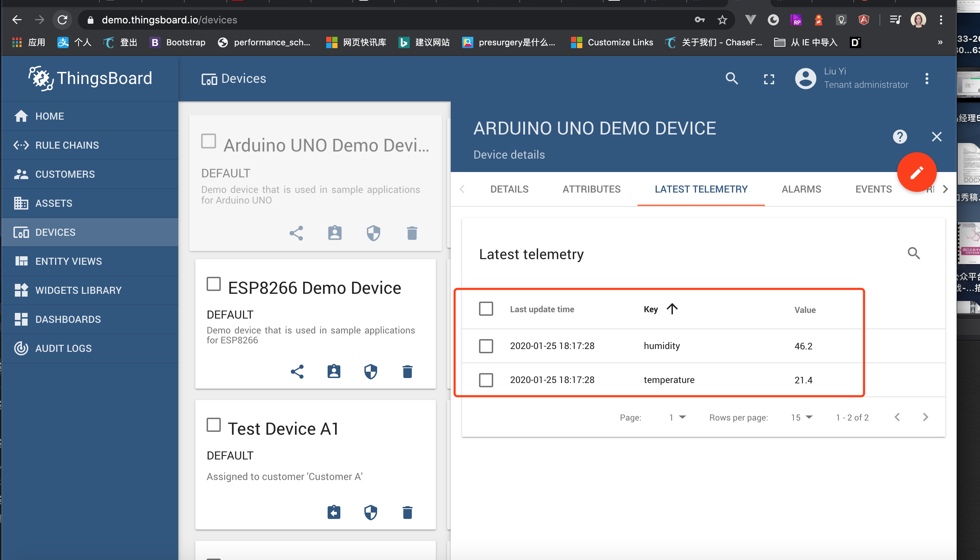Open RULE CHAINS in sidebar
The width and height of the screenshot is (980, 560).
67,145
